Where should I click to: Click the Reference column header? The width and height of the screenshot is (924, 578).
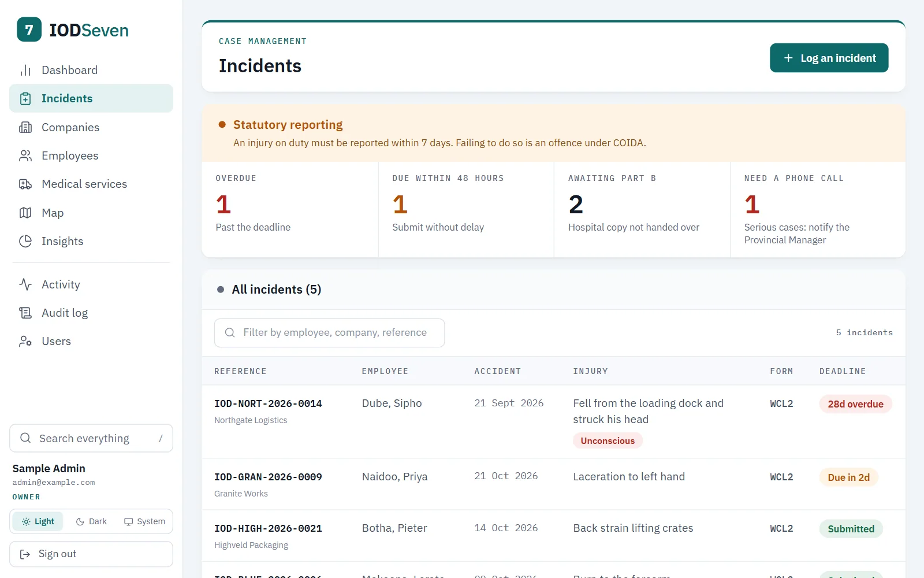pos(240,371)
